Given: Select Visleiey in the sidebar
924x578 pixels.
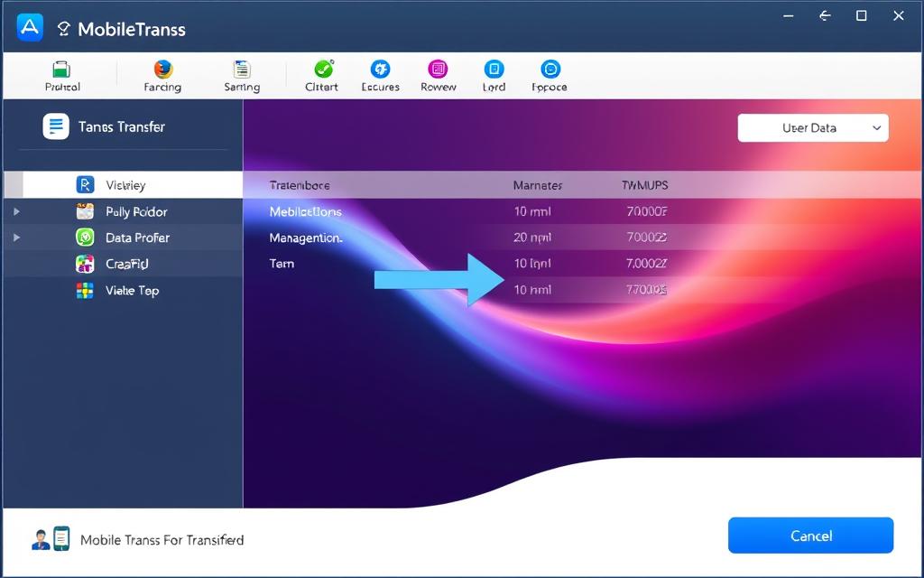Looking at the screenshot, I should (125, 185).
